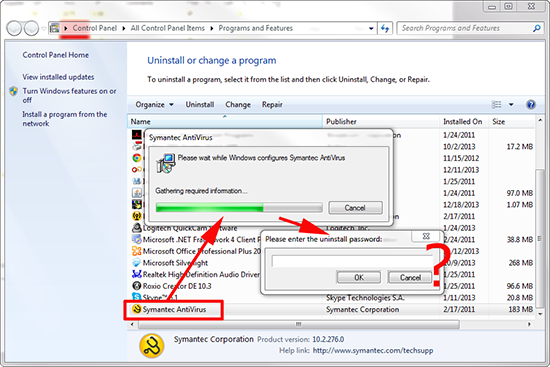550x367 pixels.
Task: Open View installed updates link
Action: click(58, 77)
